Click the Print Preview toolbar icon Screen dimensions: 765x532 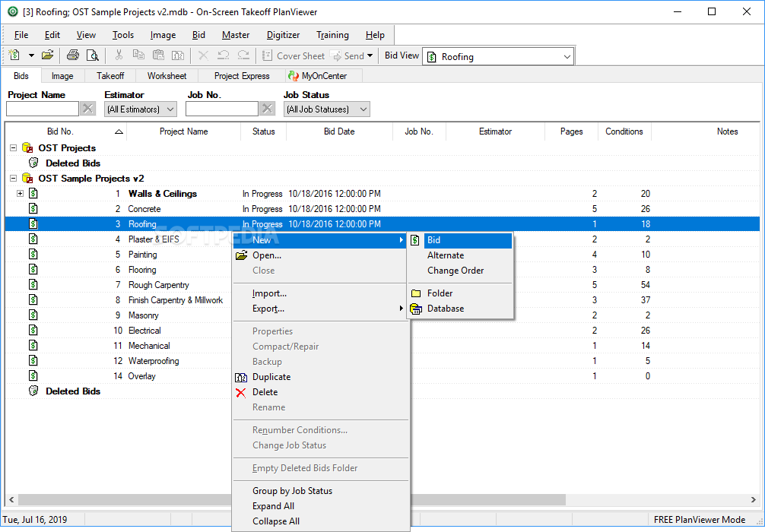(92, 55)
